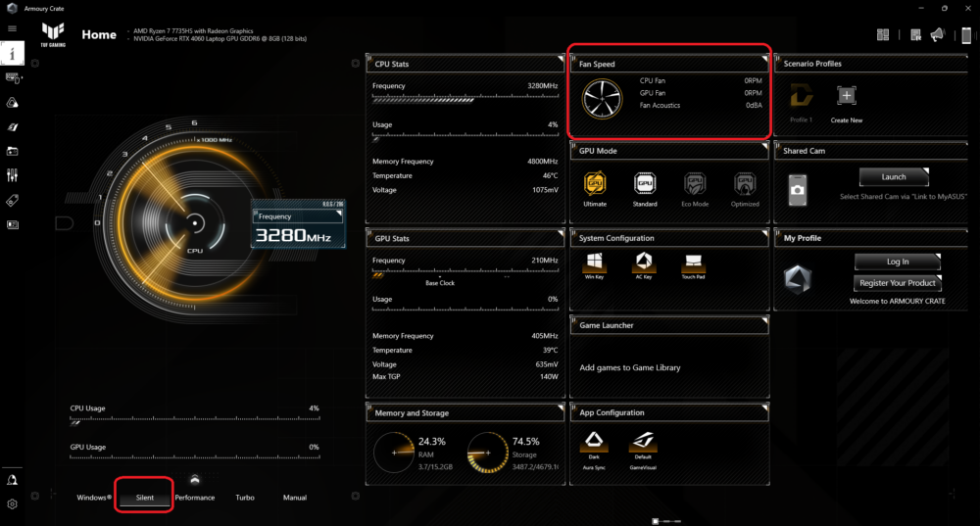This screenshot has height=526, width=980.
Task: Select the Home info icon in sidebar
Action: point(12,54)
